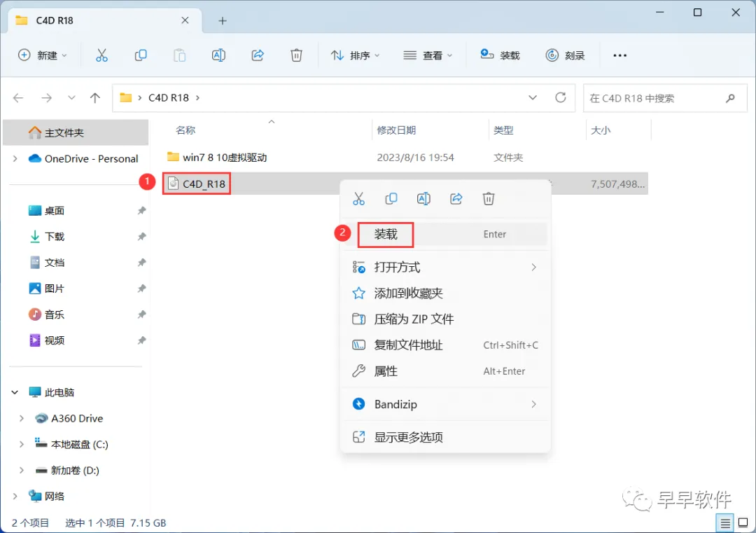This screenshot has width=756, height=533.
Task: Collapse the 此电脑 tree node
Action: [x=15, y=392]
